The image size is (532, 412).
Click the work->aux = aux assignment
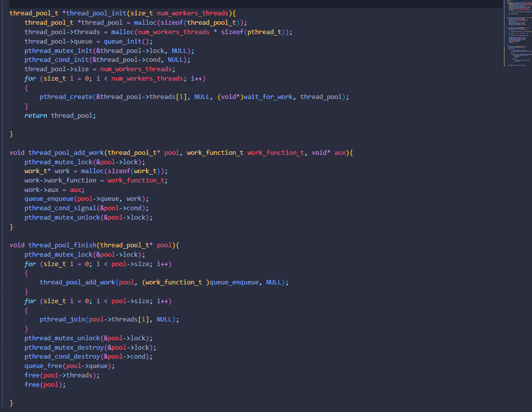pyautogui.click(x=54, y=190)
